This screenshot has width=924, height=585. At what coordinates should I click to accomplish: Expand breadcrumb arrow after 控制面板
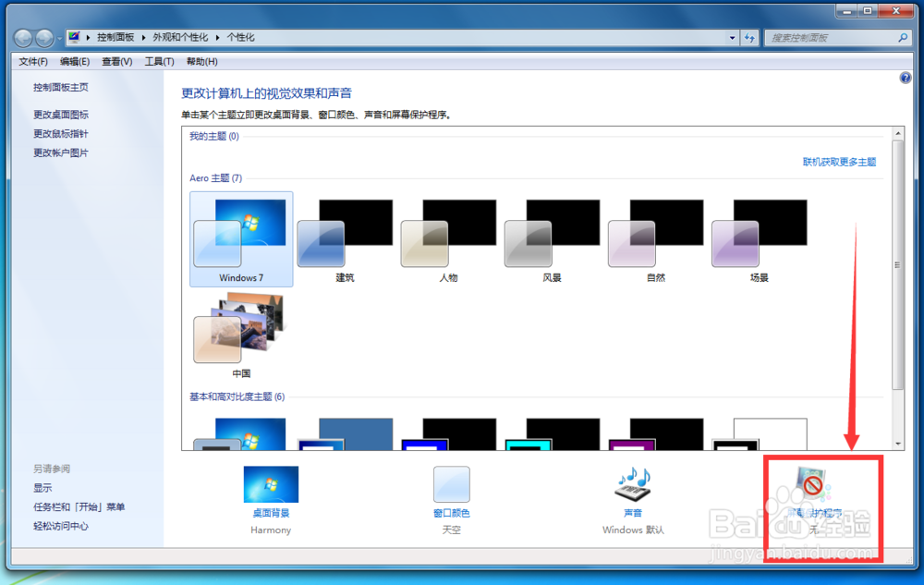143,38
